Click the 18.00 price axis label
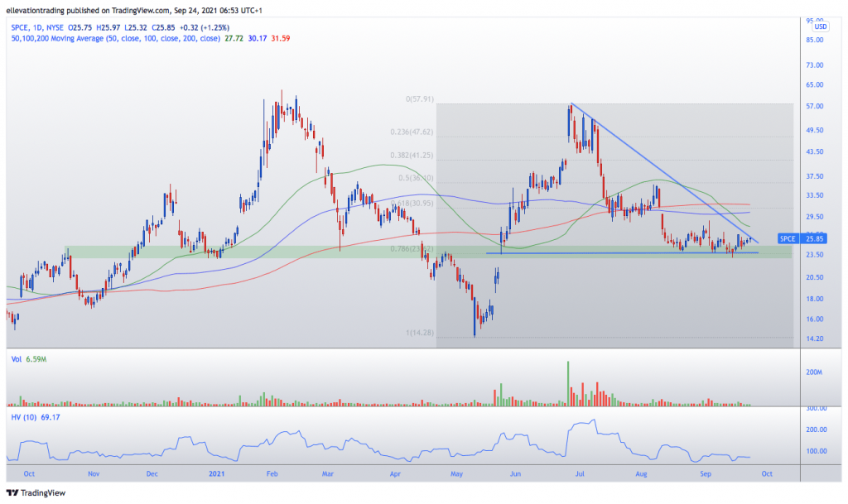The image size is (848, 504). coord(815,299)
